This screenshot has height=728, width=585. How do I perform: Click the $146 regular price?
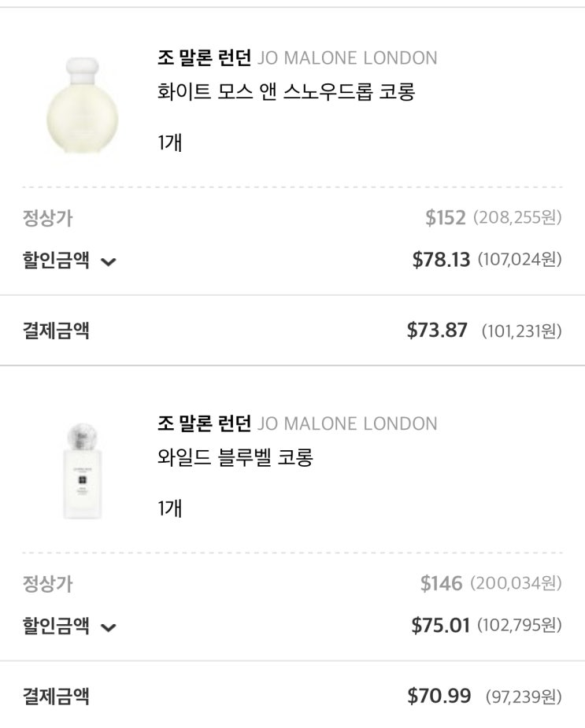coord(441,583)
